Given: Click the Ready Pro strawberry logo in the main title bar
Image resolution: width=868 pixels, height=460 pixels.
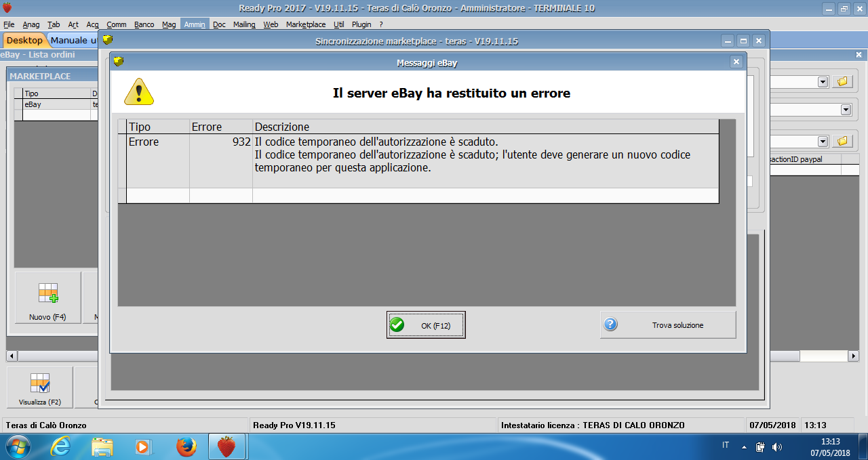Looking at the screenshot, I should click(x=7, y=8).
